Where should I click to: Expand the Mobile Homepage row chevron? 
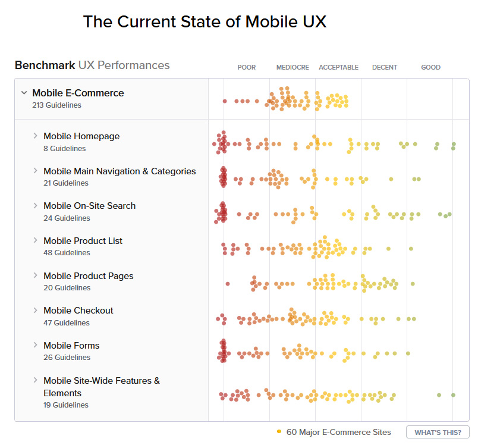pyautogui.click(x=35, y=136)
